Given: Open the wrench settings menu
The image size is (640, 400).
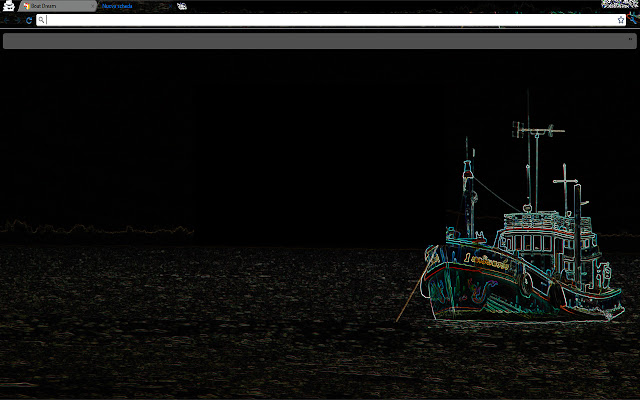Looking at the screenshot, I should pos(633,19).
